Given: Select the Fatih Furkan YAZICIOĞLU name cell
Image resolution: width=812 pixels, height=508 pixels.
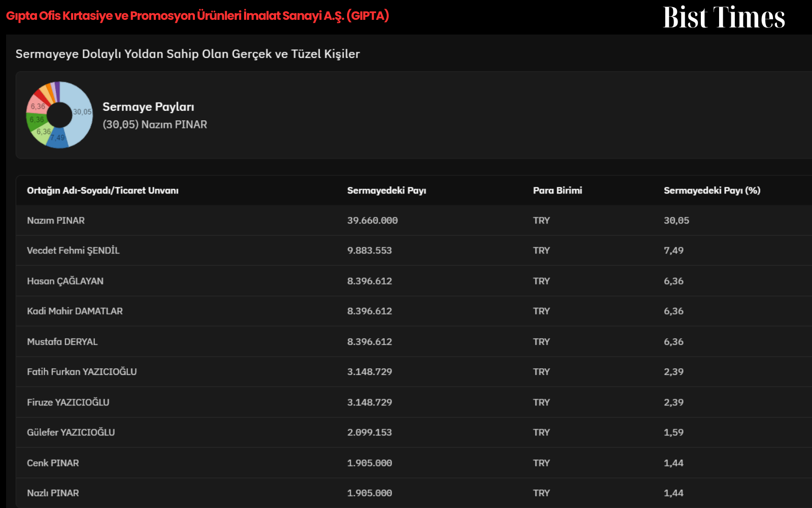Looking at the screenshot, I should [82, 371].
